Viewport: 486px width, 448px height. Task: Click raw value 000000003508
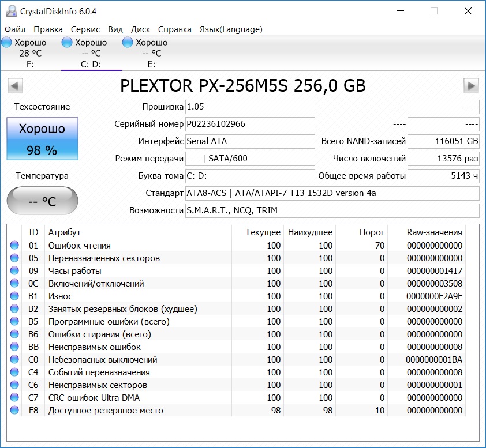point(435,284)
